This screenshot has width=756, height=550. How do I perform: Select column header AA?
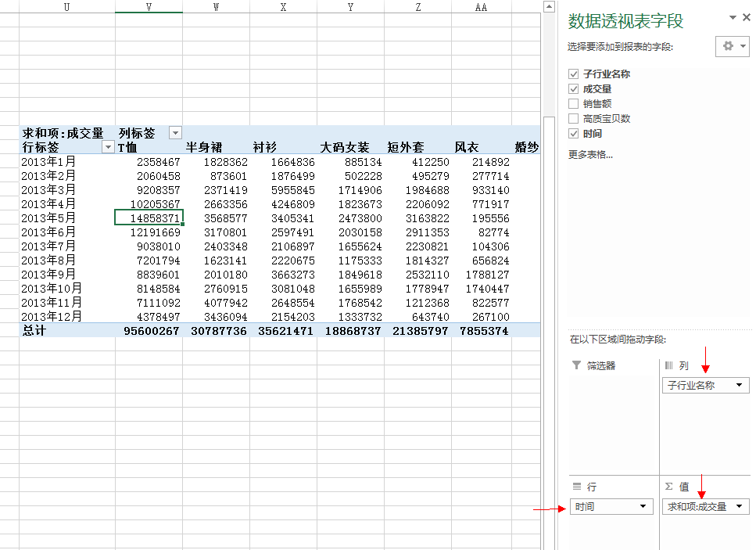(481, 7)
